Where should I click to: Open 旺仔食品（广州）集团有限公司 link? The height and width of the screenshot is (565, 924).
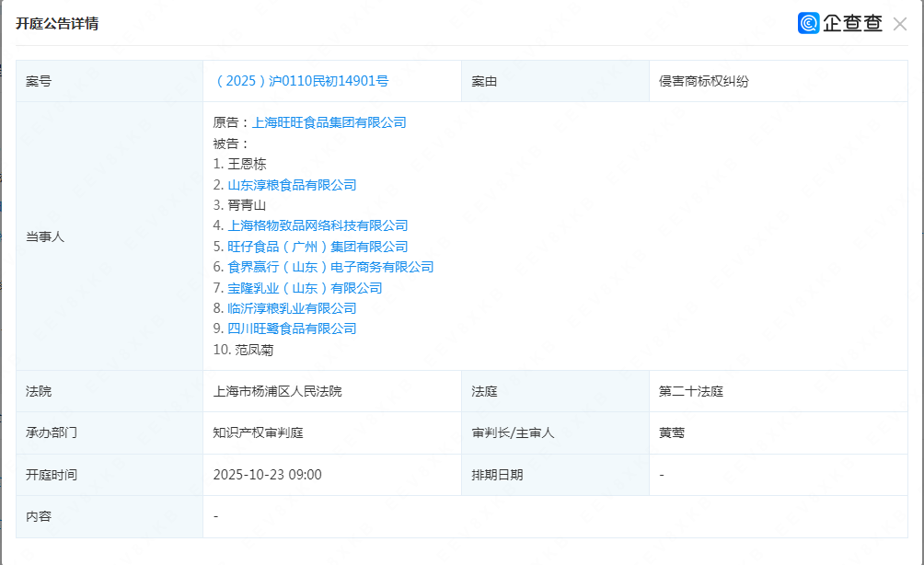318,247
